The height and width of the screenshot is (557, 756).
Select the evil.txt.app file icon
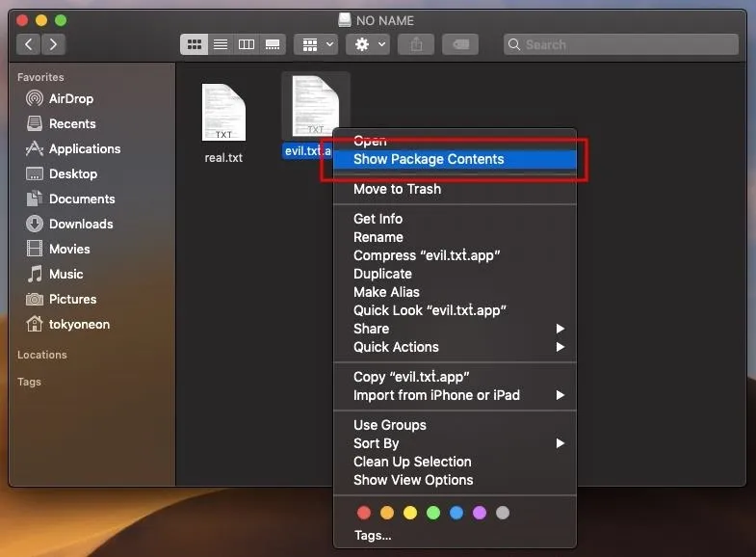[x=315, y=107]
